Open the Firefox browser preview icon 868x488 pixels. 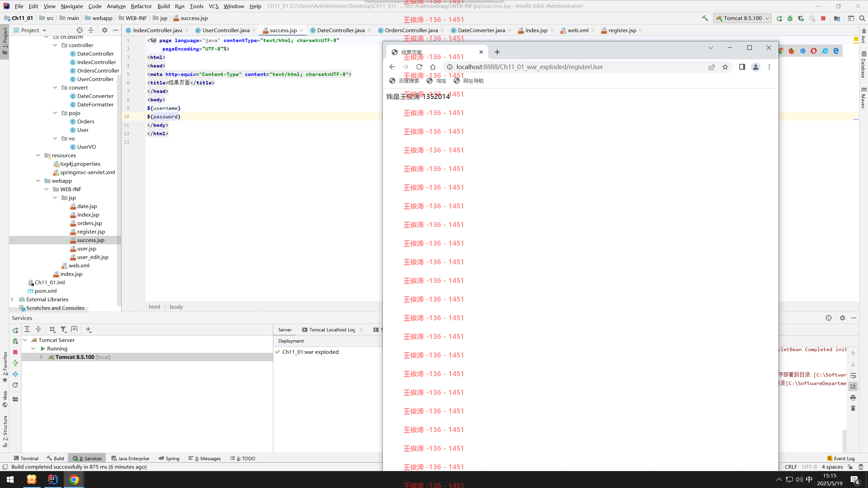coord(792,51)
